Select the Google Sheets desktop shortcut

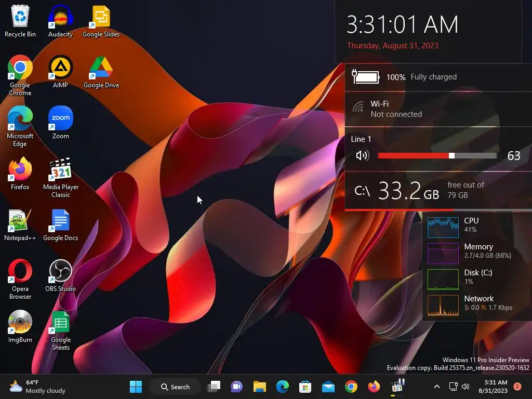click(60, 330)
